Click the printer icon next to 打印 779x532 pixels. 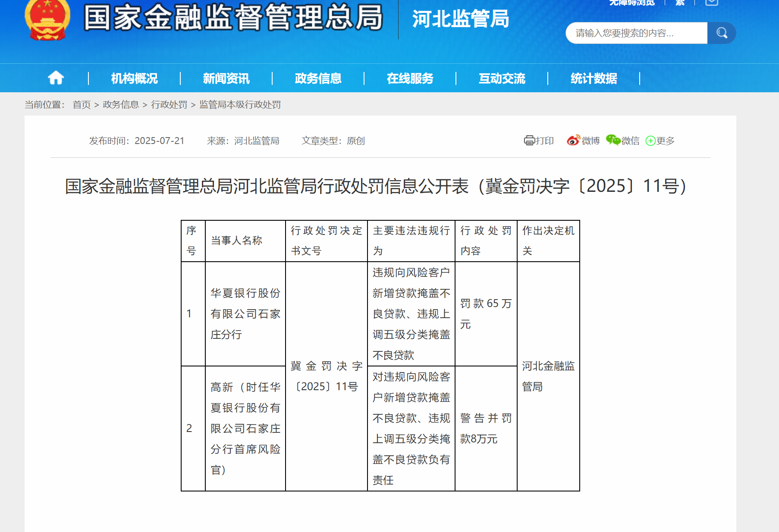tap(529, 141)
